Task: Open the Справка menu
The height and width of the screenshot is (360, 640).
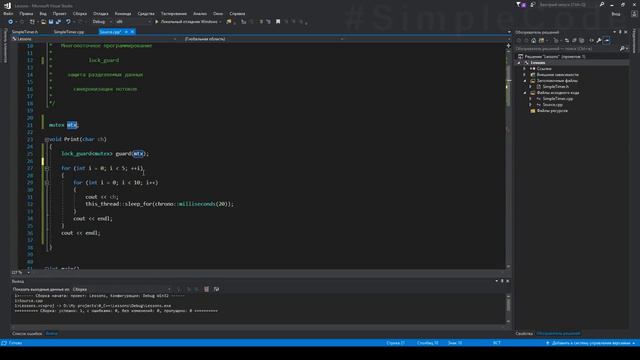Action: pyautogui.click(x=237, y=13)
